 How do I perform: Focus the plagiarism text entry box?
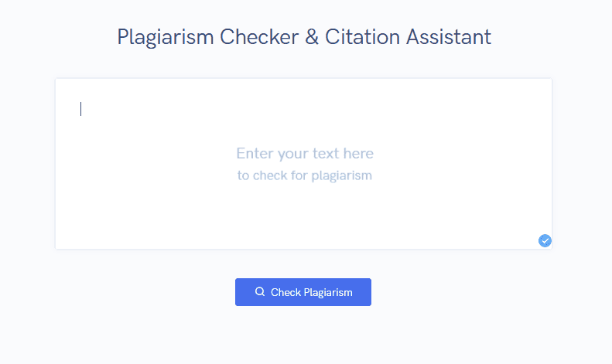pos(303,164)
